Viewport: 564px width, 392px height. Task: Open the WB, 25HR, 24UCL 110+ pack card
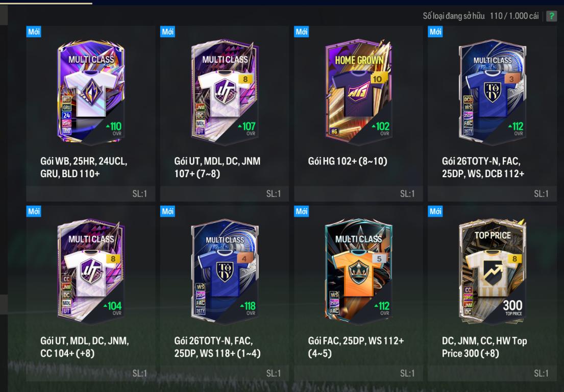[91, 113]
